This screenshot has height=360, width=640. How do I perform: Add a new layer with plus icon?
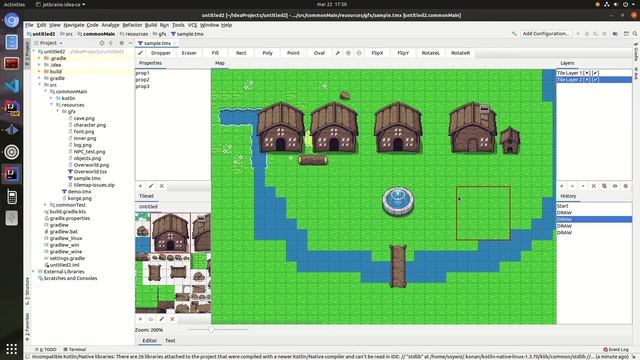coord(562,186)
